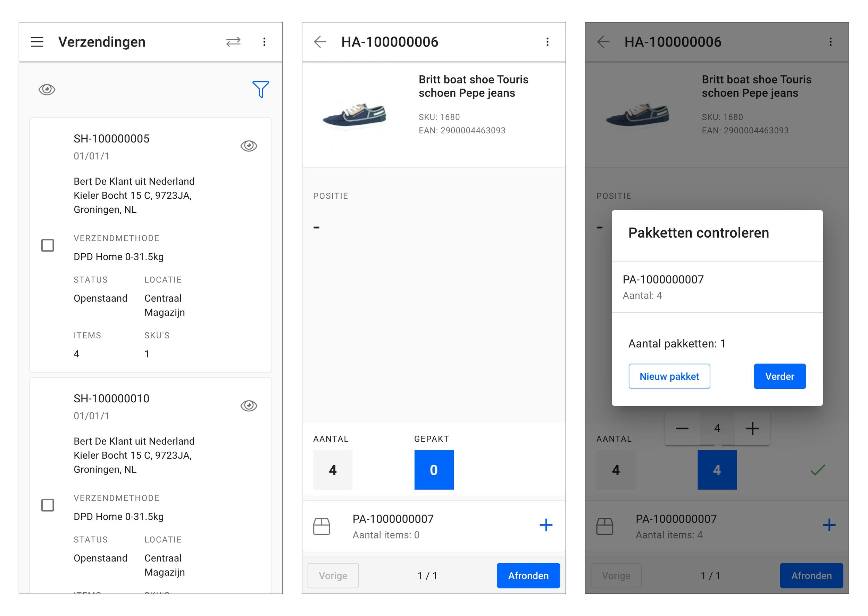Click the Nieuw pakket button in the dialog

click(669, 376)
